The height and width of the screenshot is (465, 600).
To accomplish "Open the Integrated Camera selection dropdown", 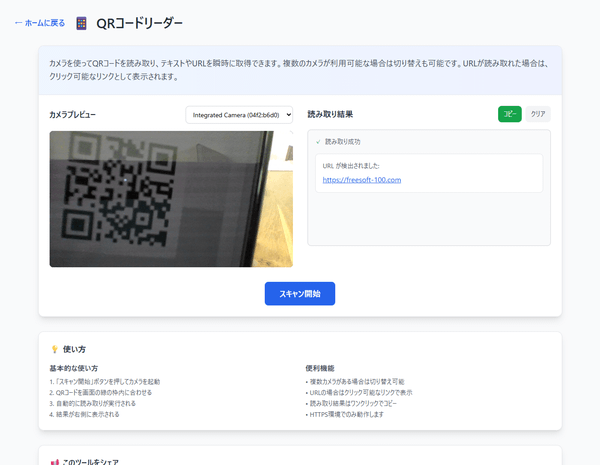I will (x=239, y=115).
